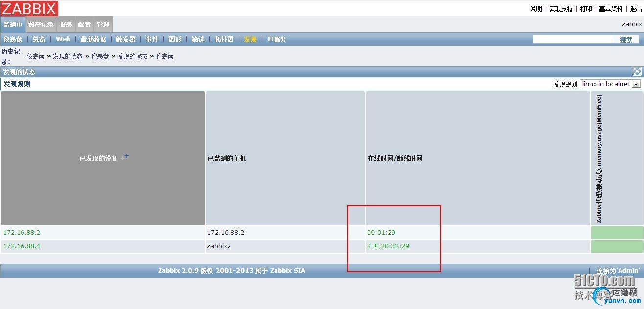Screen dimensions: 644x309
Task: Go to Web submenu item
Action: pos(63,39)
